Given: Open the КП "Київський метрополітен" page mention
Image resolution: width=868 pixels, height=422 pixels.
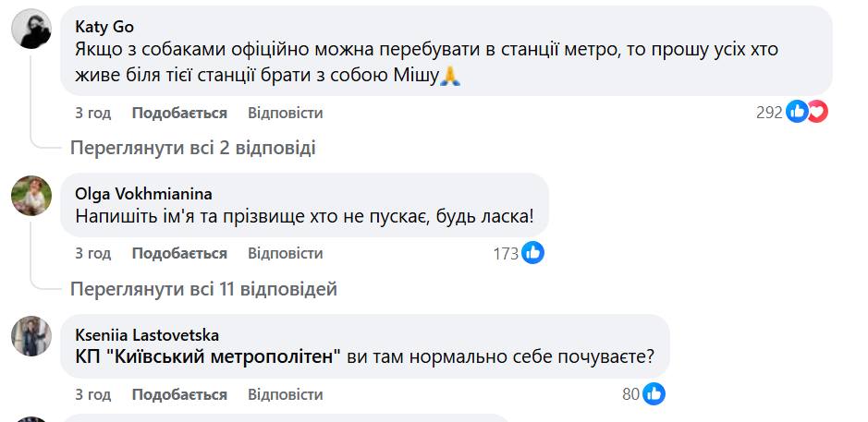Looking at the screenshot, I should [207, 356].
